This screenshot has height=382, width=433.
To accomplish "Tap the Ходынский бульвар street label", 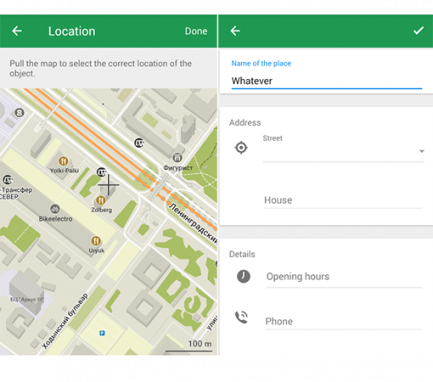I will pyautogui.click(x=65, y=321).
